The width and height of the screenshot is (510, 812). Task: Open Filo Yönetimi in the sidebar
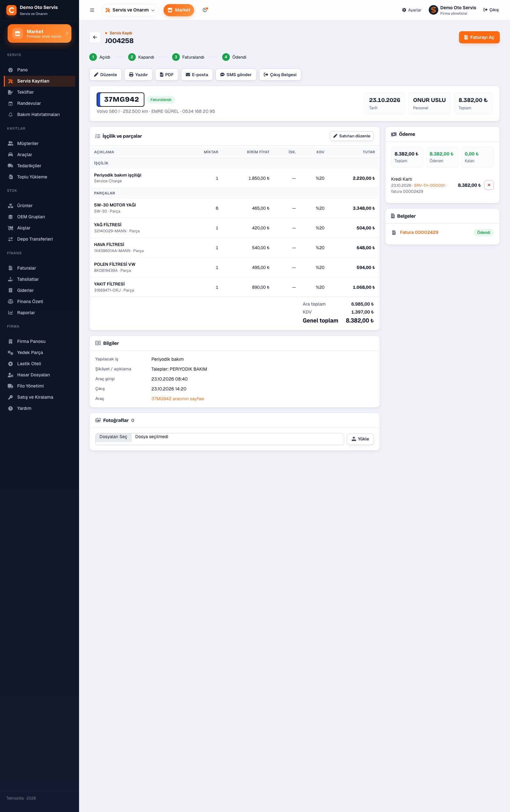coord(40,386)
